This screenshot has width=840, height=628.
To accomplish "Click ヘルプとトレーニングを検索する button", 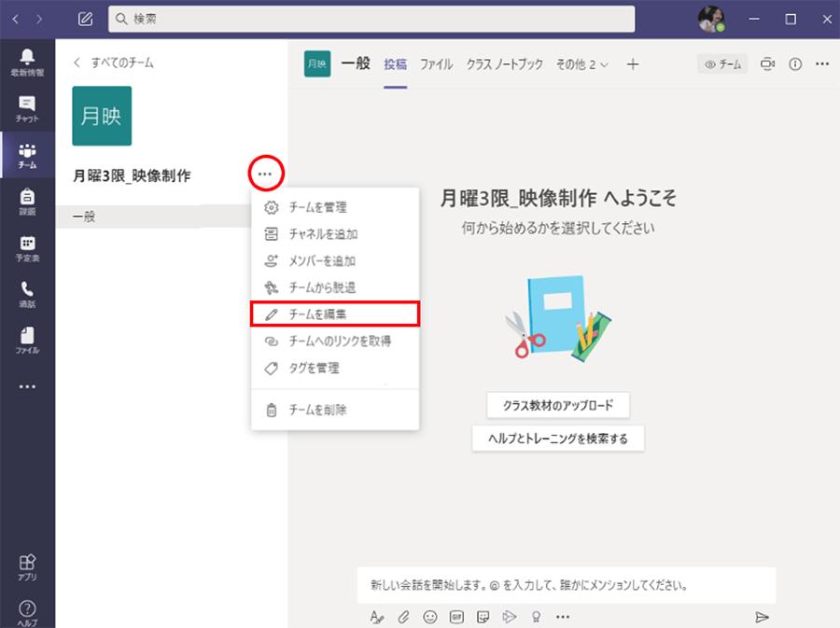I will [x=558, y=439].
